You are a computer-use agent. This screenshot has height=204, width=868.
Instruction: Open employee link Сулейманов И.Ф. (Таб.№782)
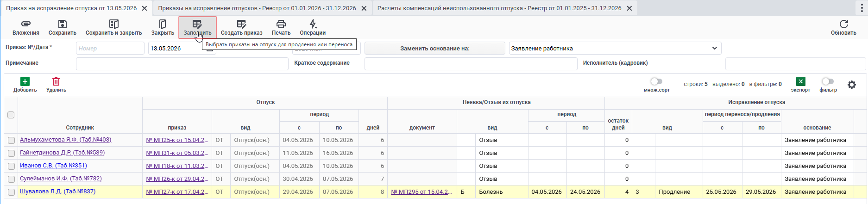[x=61, y=179]
